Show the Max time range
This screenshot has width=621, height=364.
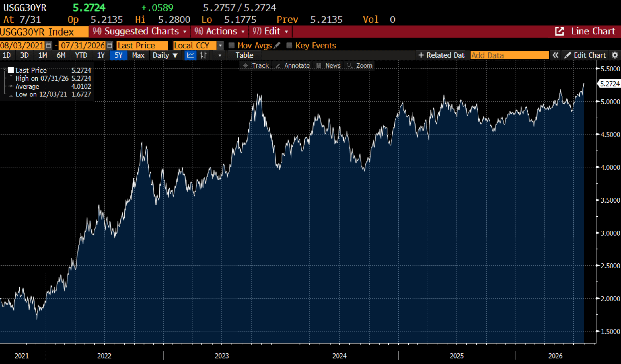[138, 55]
